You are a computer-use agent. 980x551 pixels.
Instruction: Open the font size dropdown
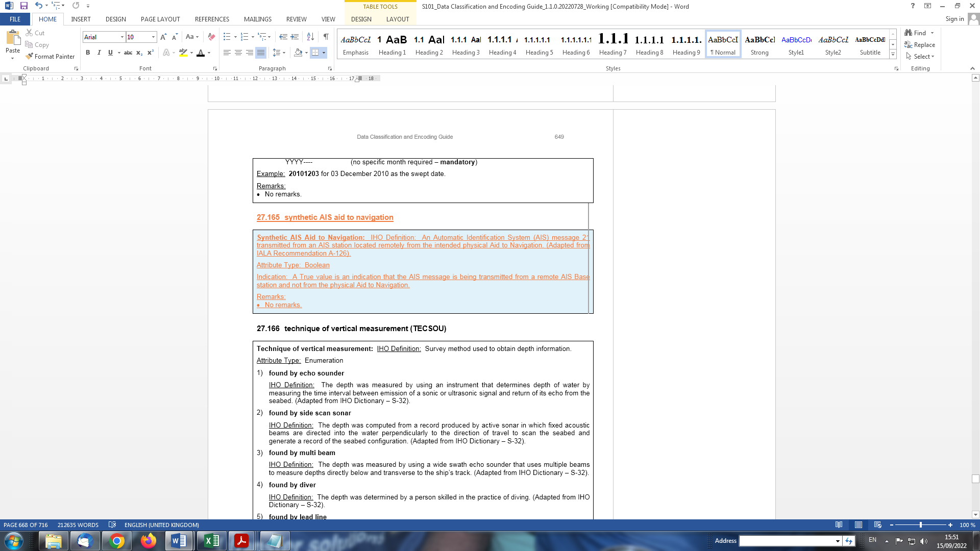pos(153,37)
